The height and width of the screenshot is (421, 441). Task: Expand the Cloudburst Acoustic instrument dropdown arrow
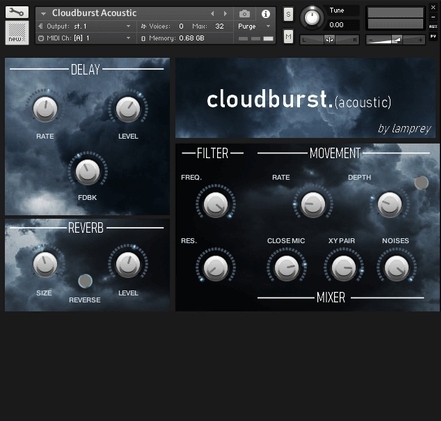click(43, 14)
